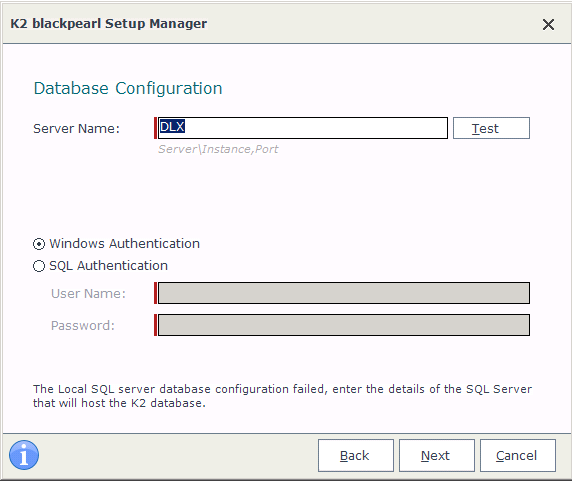Viewport: 572px width, 481px height.
Task: Click inside the Password field
Action: [x=344, y=325]
